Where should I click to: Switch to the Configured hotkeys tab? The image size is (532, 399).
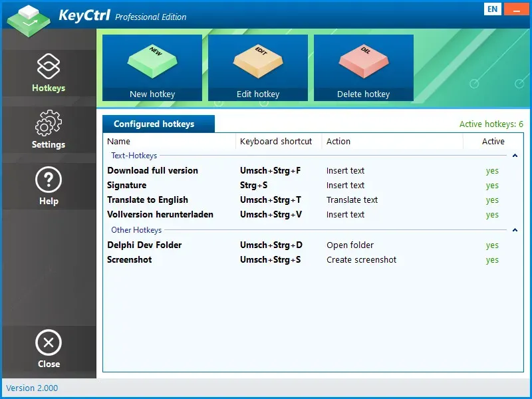click(x=158, y=124)
